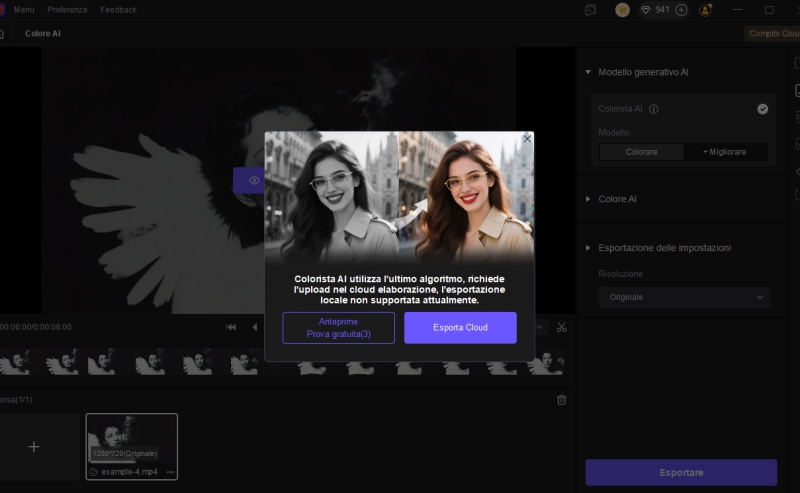Close the Colorista AI popup dialog
Viewport: 800px width, 493px height.
coord(527,139)
